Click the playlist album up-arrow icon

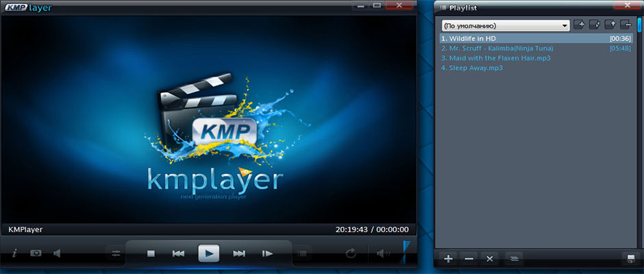pyautogui.click(x=610, y=25)
